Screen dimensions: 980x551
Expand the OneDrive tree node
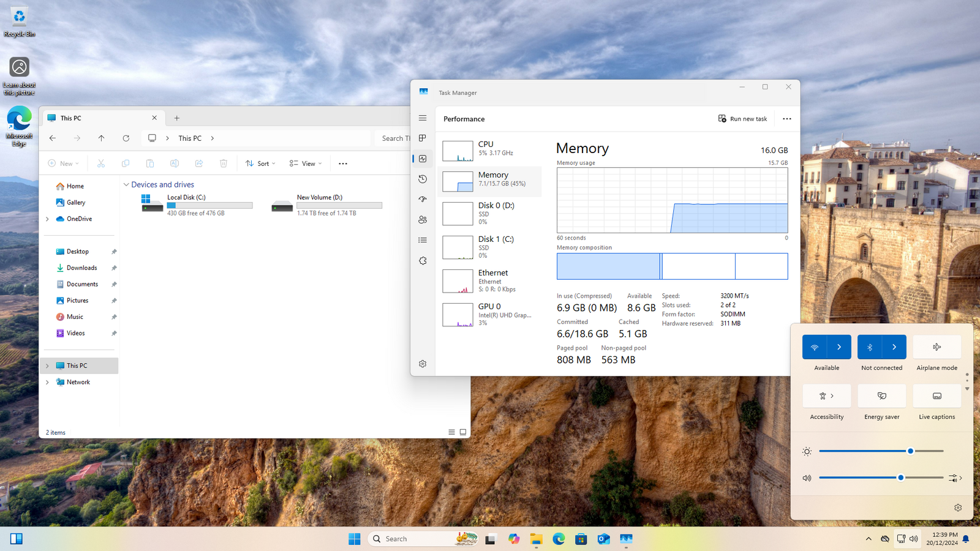[47, 219]
